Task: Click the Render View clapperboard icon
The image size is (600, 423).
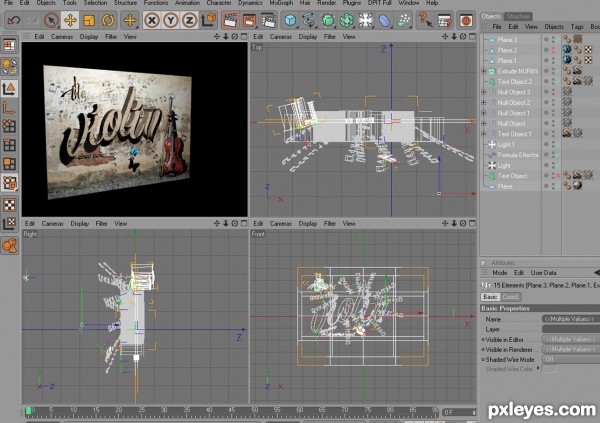Action: [230, 20]
